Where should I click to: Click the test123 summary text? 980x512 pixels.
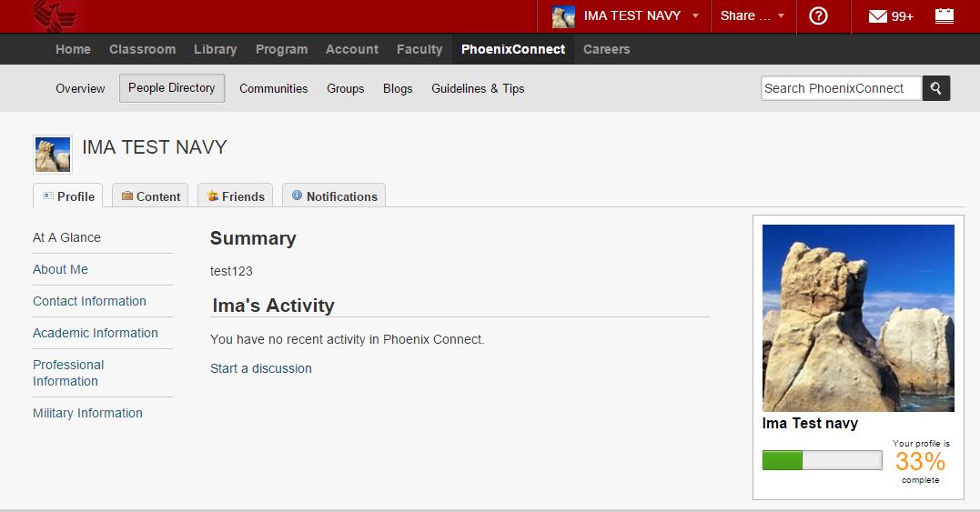tap(231, 271)
